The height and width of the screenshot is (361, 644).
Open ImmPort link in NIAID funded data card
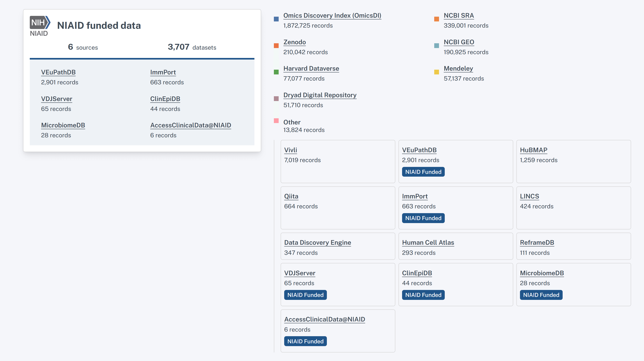click(x=163, y=72)
